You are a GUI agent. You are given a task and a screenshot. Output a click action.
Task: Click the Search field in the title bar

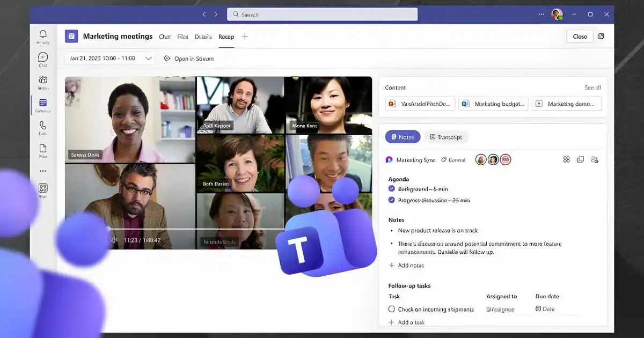click(x=322, y=14)
